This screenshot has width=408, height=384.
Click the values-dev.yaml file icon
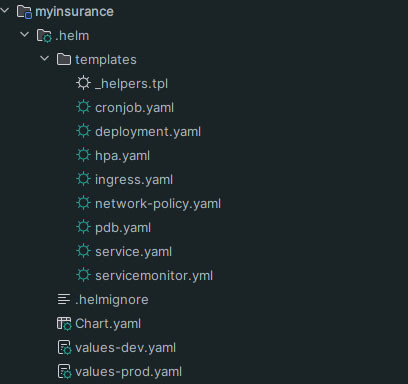(64, 348)
